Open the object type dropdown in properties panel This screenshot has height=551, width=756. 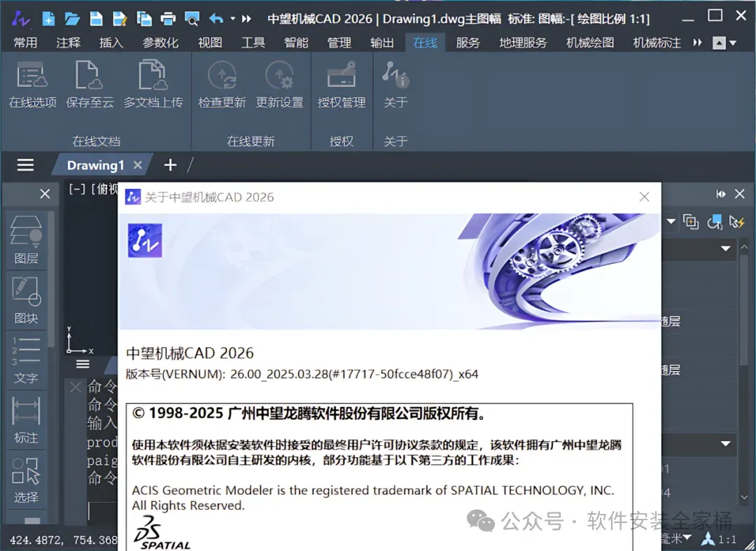tap(671, 222)
